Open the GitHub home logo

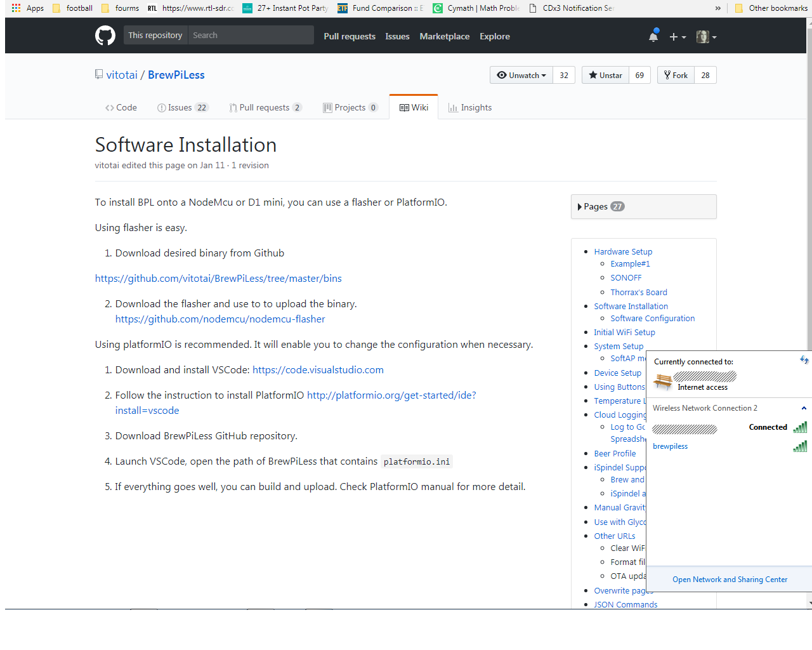tap(105, 36)
